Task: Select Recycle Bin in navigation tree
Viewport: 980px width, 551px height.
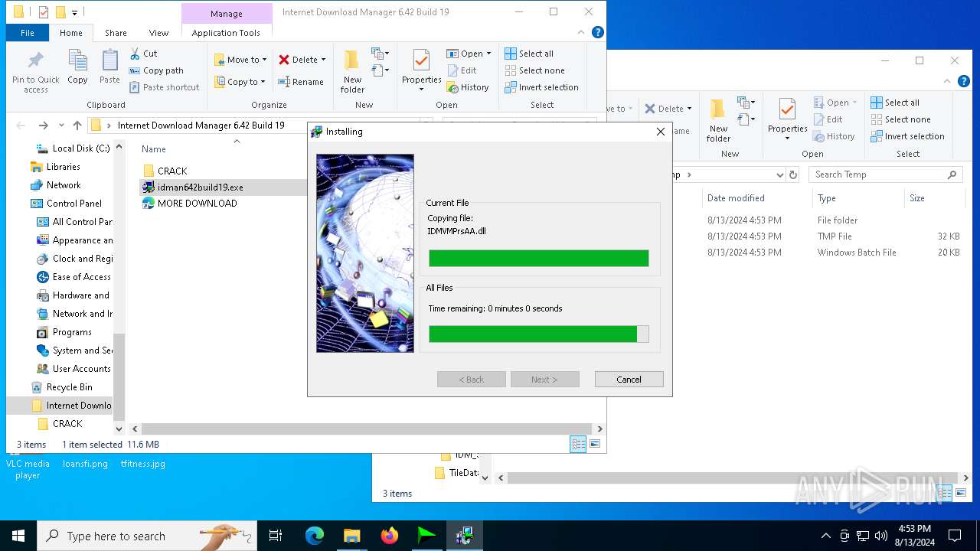Action: 69,387
